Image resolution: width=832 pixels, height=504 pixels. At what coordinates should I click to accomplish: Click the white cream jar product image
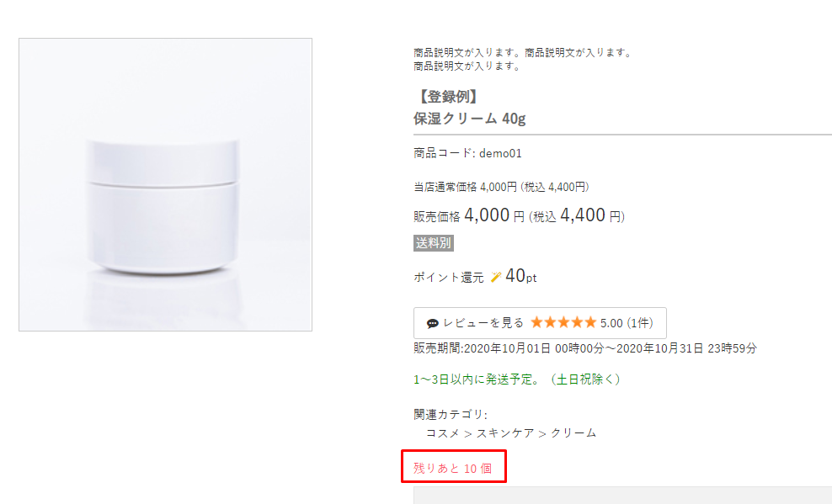point(165,185)
